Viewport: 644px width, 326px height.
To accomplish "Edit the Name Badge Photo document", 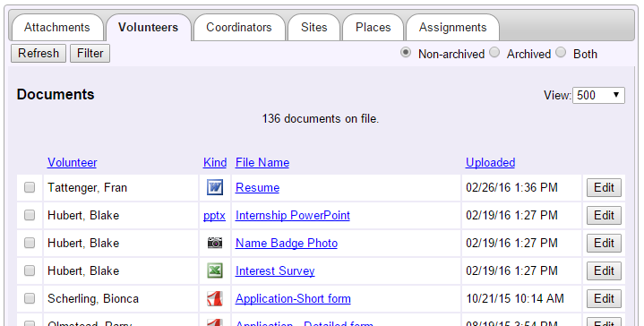I will [x=604, y=243].
